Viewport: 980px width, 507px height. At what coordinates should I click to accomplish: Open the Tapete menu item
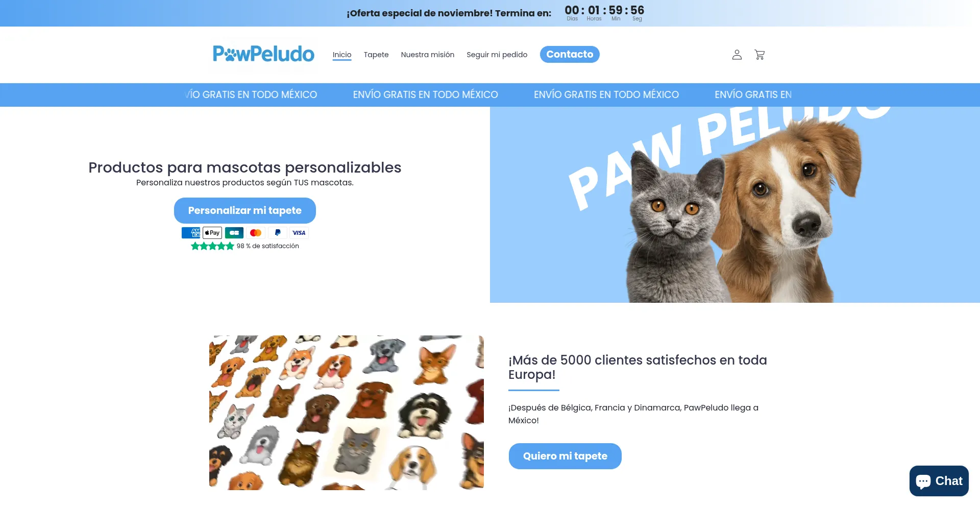pos(376,55)
